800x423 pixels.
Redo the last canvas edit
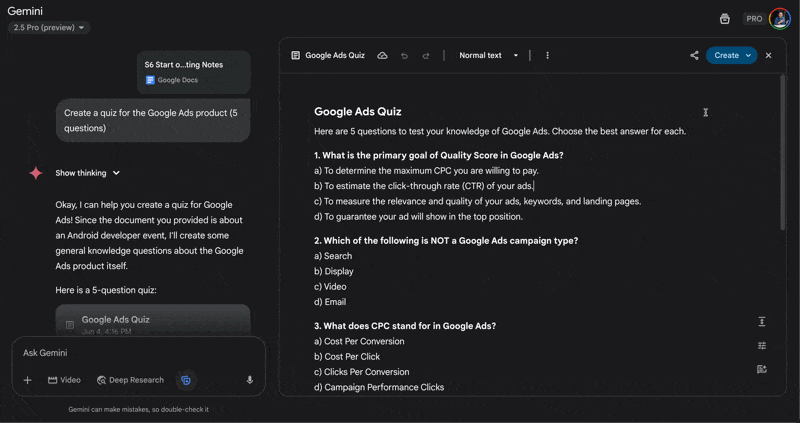click(426, 56)
